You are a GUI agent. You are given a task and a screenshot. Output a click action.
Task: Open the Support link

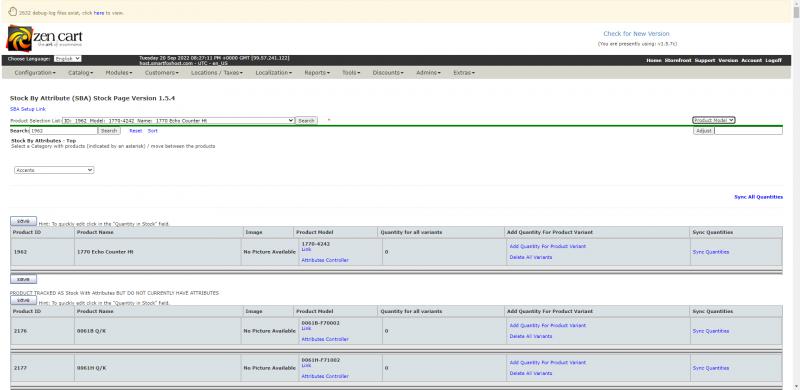pyautogui.click(x=705, y=60)
